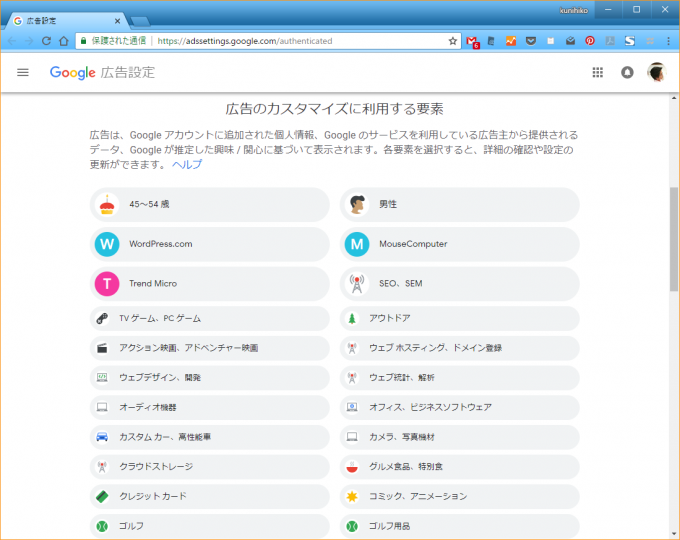Open the 45～54 歳 age setting
Viewport: 680px width, 540px height.
coord(209,204)
